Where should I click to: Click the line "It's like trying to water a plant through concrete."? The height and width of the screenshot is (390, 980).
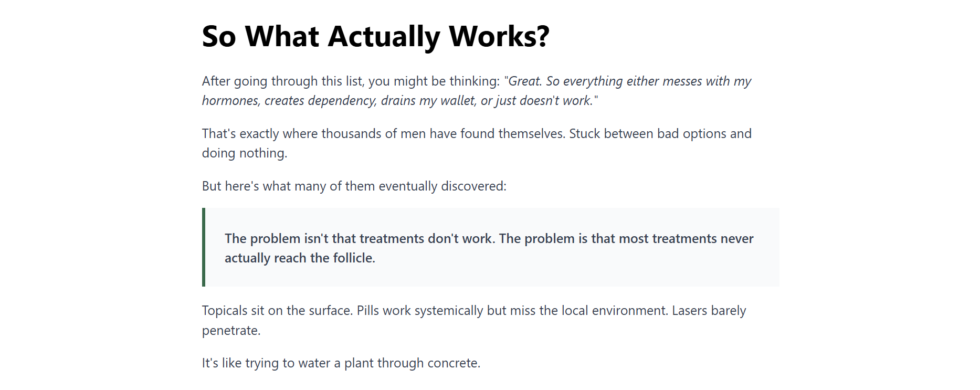coord(341,363)
